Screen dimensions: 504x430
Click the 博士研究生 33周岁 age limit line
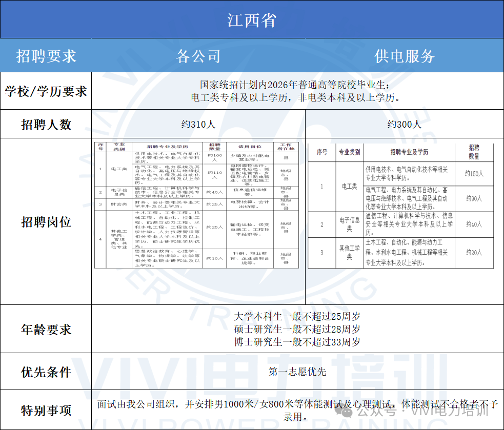[297, 342]
